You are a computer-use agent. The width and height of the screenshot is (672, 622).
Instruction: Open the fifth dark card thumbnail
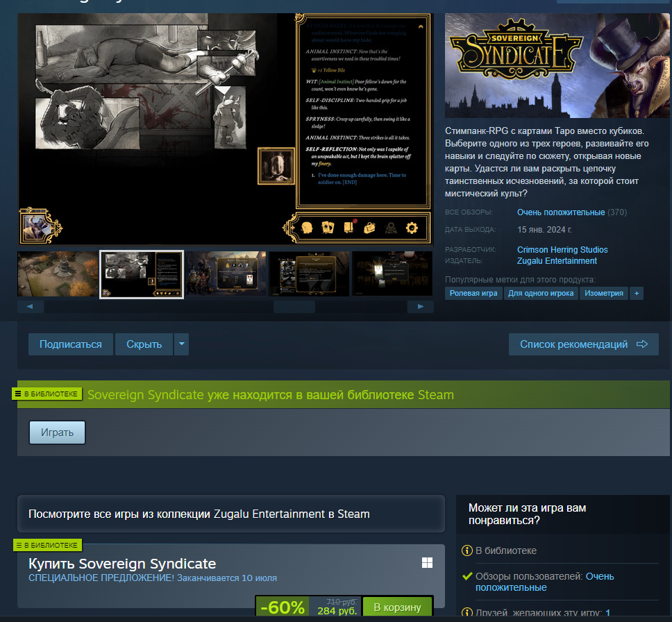[392, 274]
